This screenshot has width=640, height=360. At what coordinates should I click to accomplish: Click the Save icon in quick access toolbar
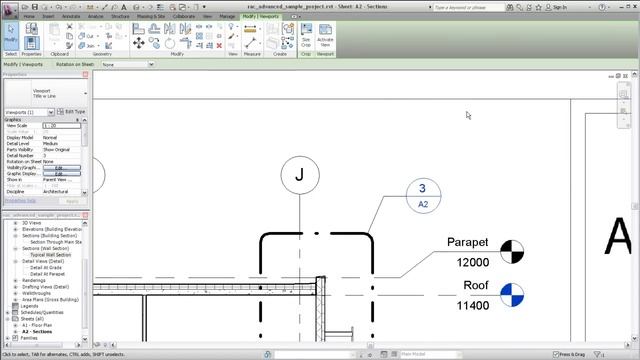click(x=35, y=7)
